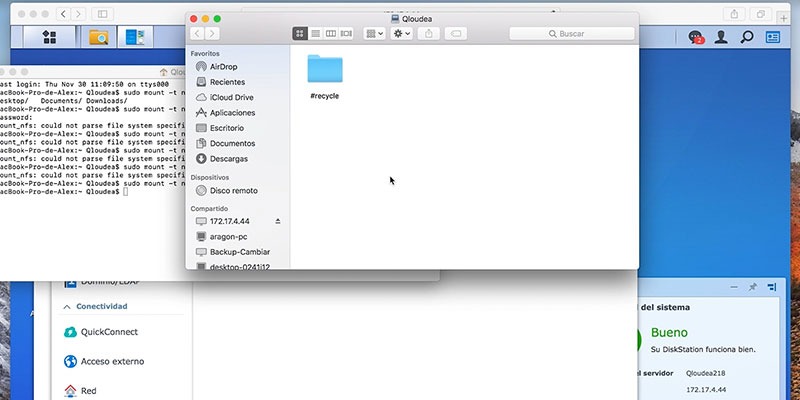Select aragon-pc in shared list
Image resolution: width=800 pixels, height=400 pixels.
click(229, 237)
